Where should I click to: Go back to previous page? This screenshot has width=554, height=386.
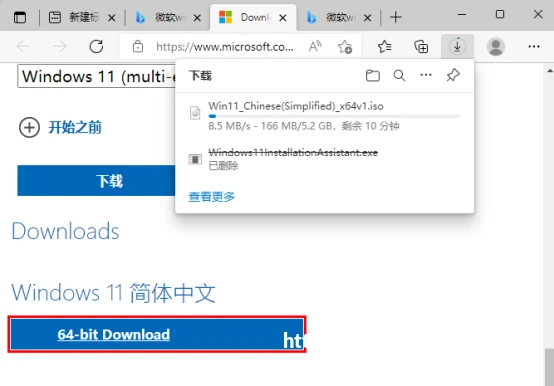[x=24, y=46]
